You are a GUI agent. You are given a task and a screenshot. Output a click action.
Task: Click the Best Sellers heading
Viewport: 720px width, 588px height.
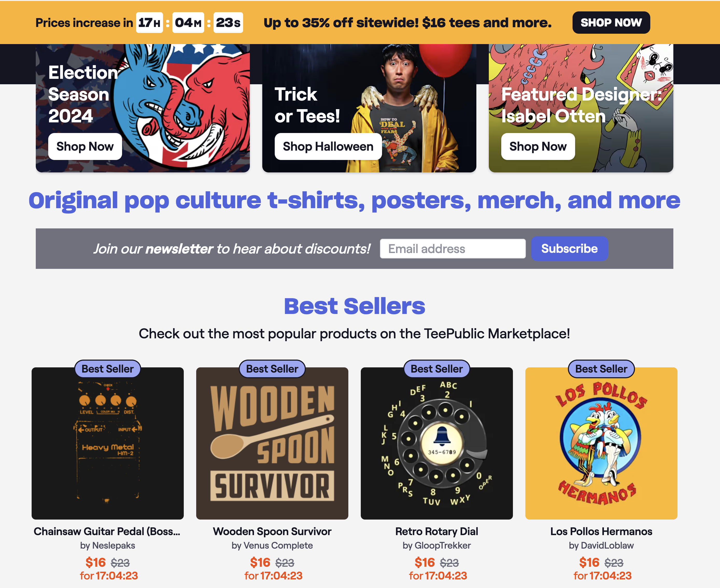[x=355, y=306]
